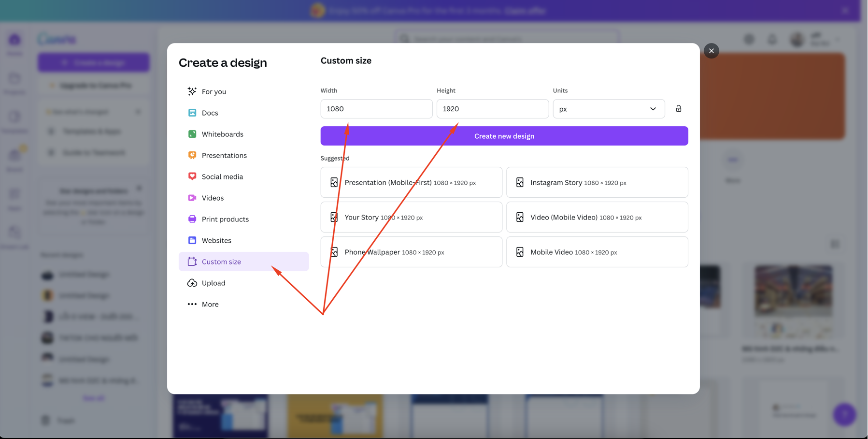
Task: Click the Social media heart icon
Action: (192, 176)
